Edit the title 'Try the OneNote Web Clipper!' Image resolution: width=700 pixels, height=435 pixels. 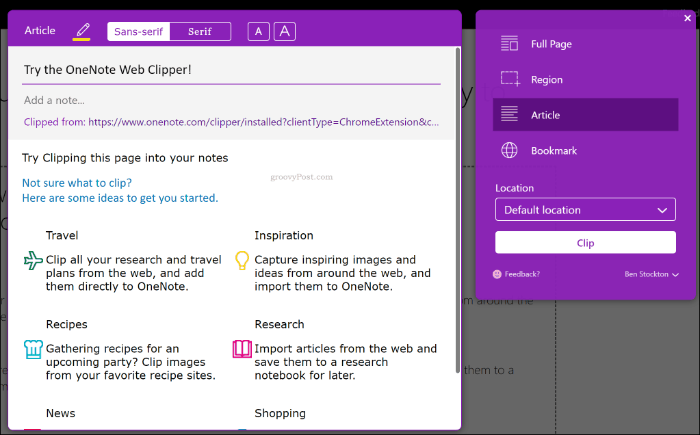[x=231, y=70]
